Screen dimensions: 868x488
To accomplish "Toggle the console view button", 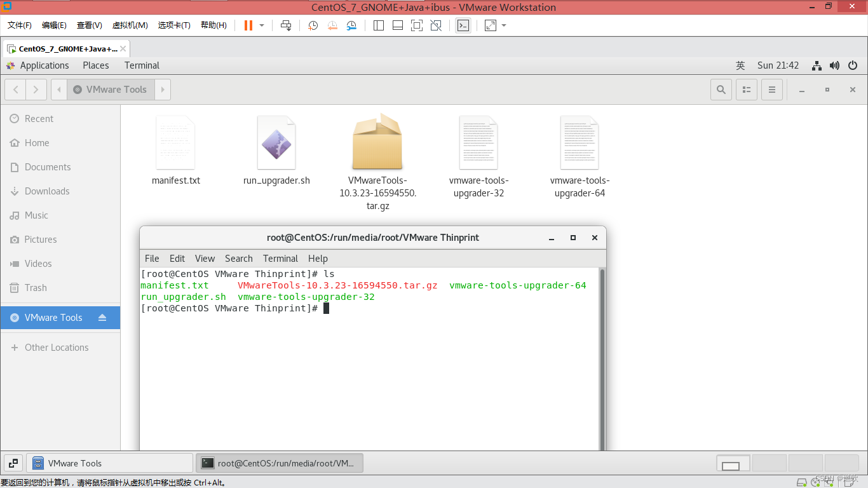I will (463, 25).
